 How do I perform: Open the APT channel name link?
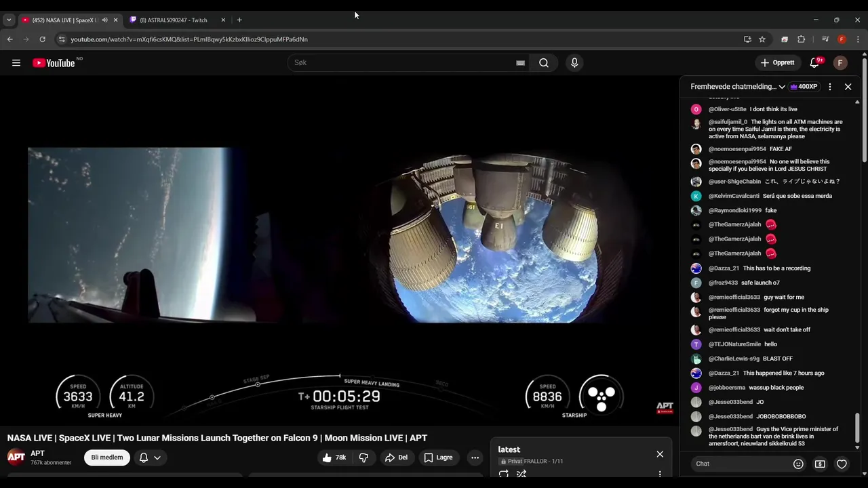pos(37,453)
